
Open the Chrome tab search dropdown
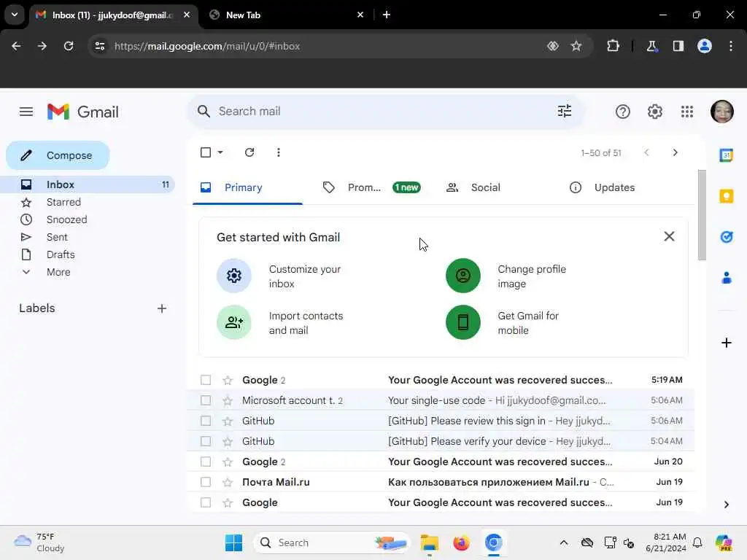coord(15,15)
